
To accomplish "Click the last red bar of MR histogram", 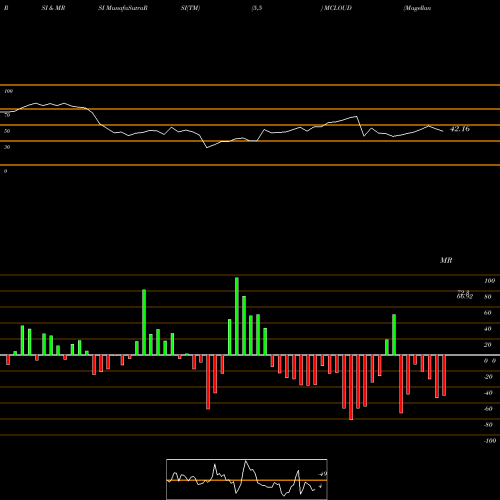I will click(x=444, y=375).
